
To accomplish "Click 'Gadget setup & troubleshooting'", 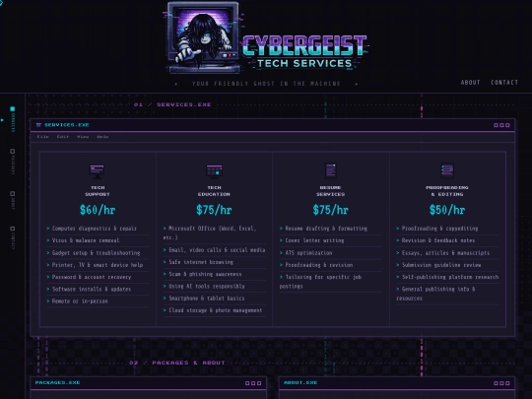I will (x=96, y=253).
